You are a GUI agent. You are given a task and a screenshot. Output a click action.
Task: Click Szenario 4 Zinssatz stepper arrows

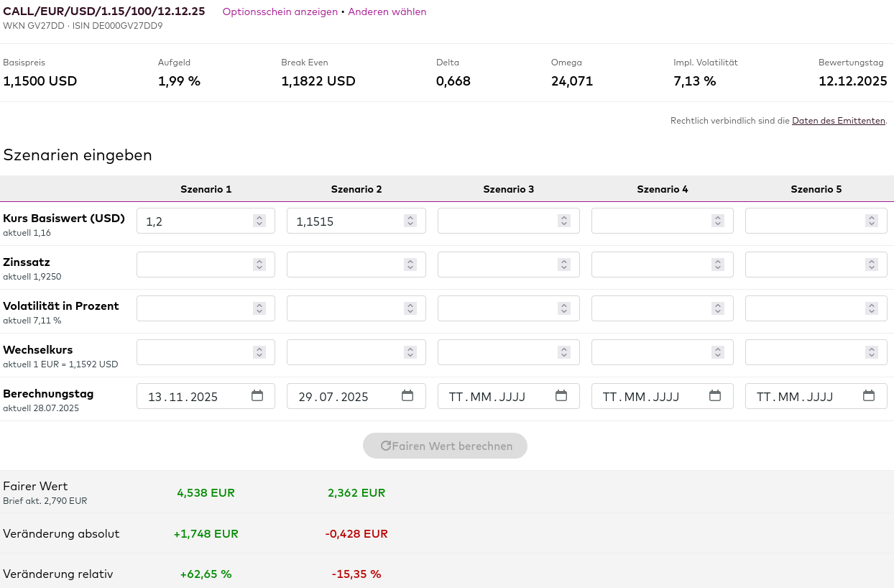tap(717, 265)
